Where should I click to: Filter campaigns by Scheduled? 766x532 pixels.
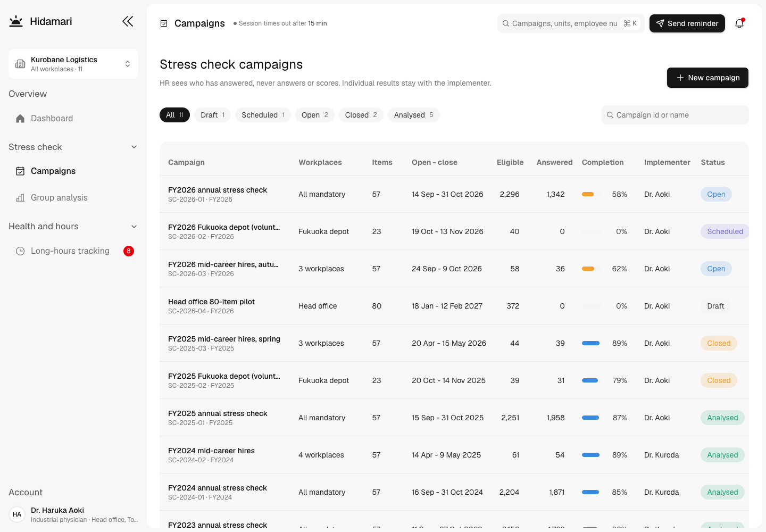click(263, 115)
